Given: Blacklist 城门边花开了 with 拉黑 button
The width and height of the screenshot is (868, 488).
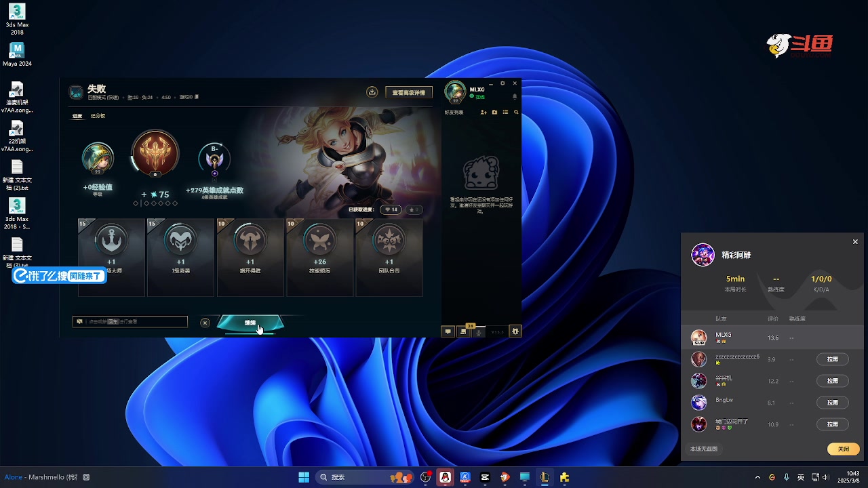Looking at the screenshot, I should [833, 424].
